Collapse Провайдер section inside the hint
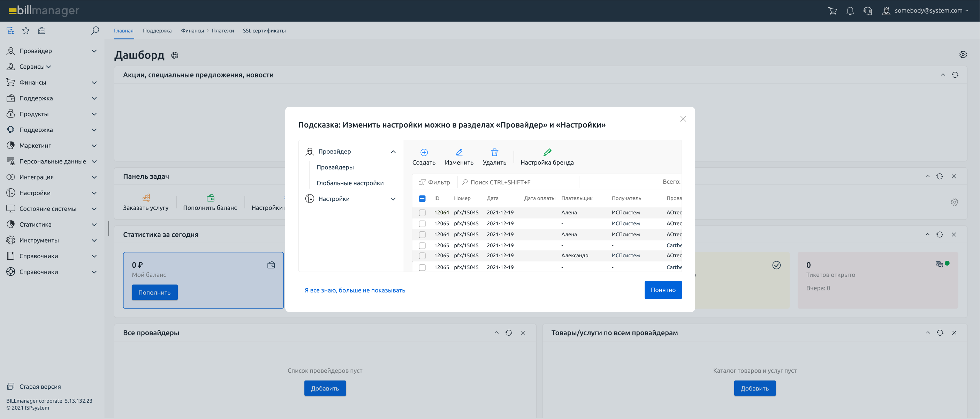This screenshot has width=980, height=419. (393, 152)
